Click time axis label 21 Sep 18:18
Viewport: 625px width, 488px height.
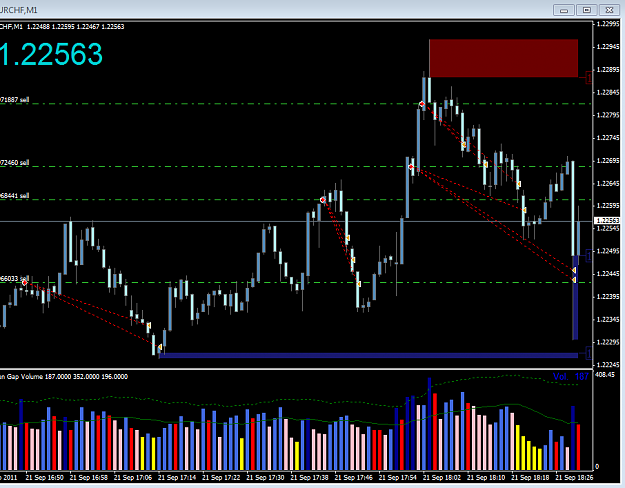tap(530, 477)
